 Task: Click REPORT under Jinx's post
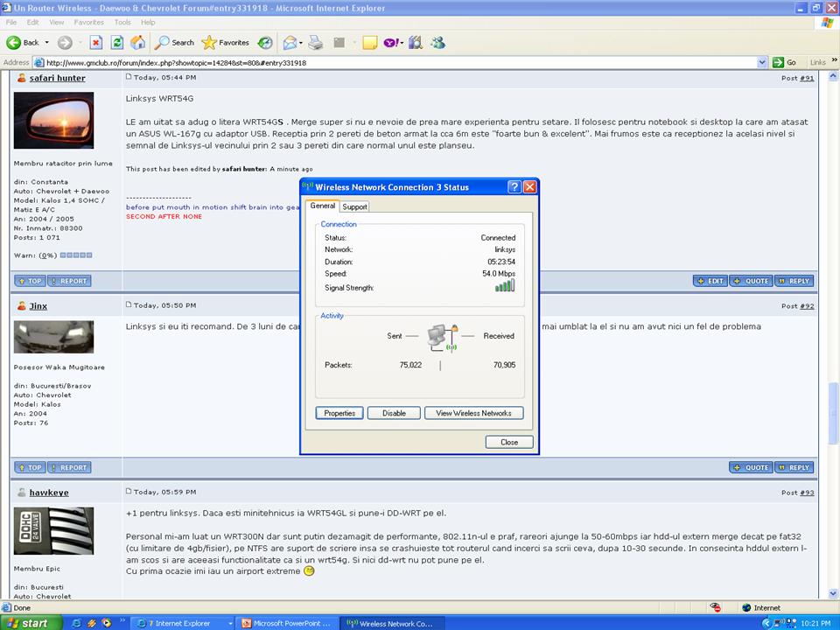click(x=69, y=467)
